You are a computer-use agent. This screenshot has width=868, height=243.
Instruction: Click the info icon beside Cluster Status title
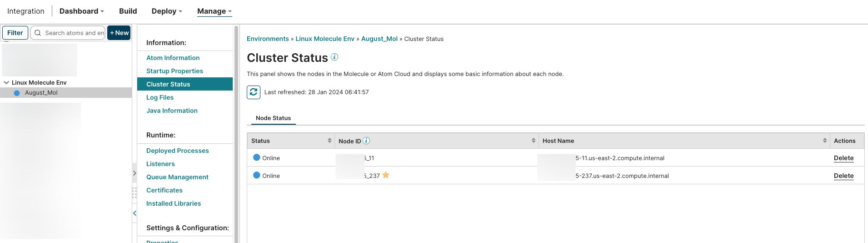(x=334, y=57)
